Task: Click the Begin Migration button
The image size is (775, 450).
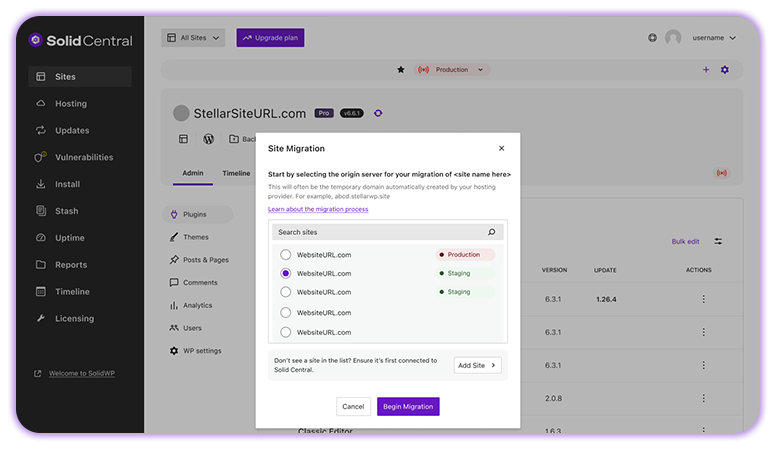Action: 408,406
